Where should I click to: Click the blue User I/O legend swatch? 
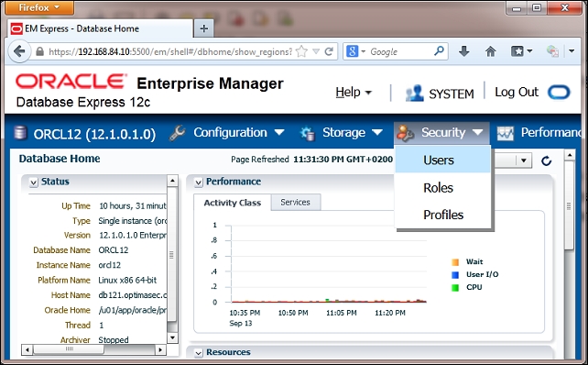(x=455, y=275)
